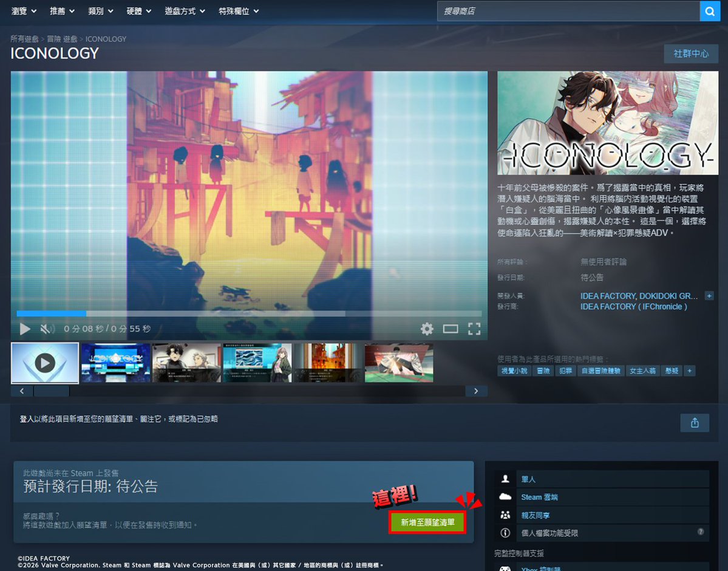Image resolution: width=728 pixels, height=571 pixels.
Task: Click the single-player person icon
Action: [x=505, y=479]
